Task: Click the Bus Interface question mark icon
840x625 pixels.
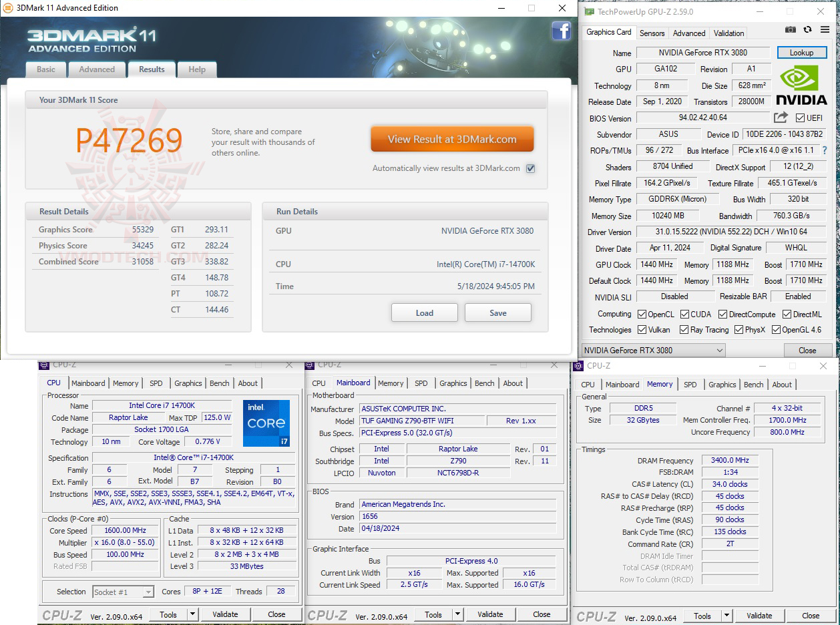Action: point(825,151)
